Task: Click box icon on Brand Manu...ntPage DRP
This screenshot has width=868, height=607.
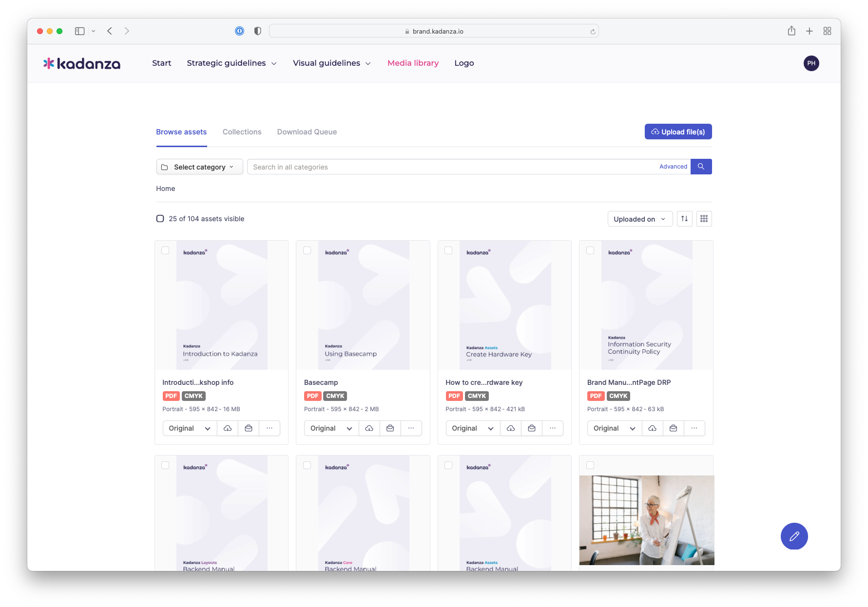Action: [x=674, y=428]
